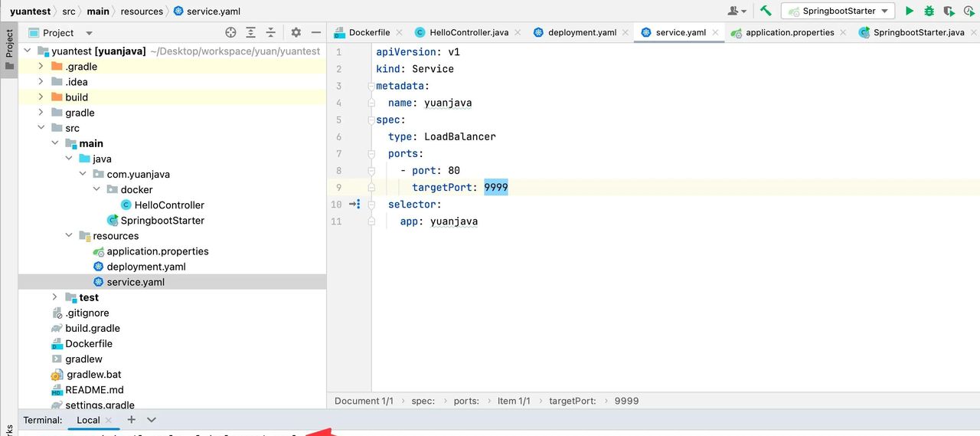
Task: Click src in the breadcrumb path
Action: [69, 11]
